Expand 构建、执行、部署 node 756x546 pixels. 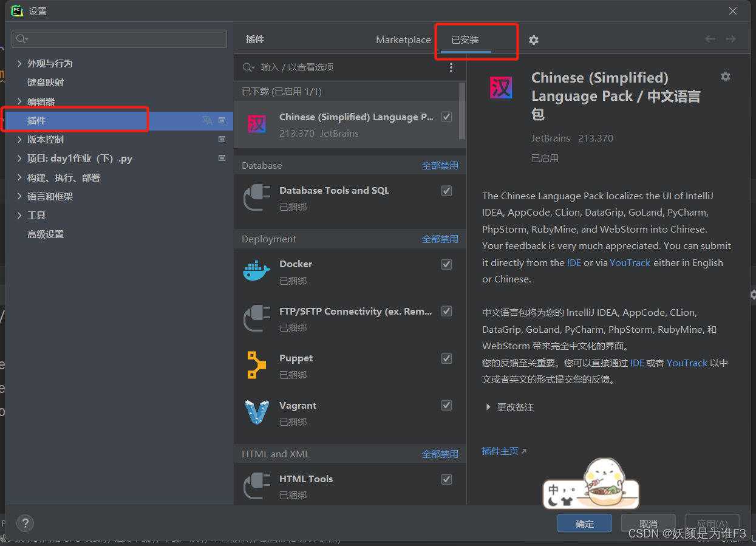pyautogui.click(x=19, y=177)
